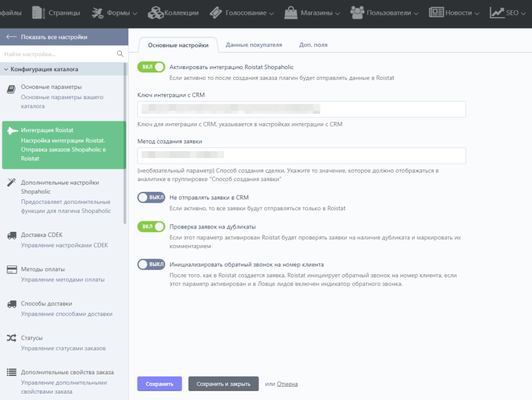This screenshot has width=532, height=400.
Task: Enable the do-not-send-to-CRM toggle
Action: coord(151,197)
